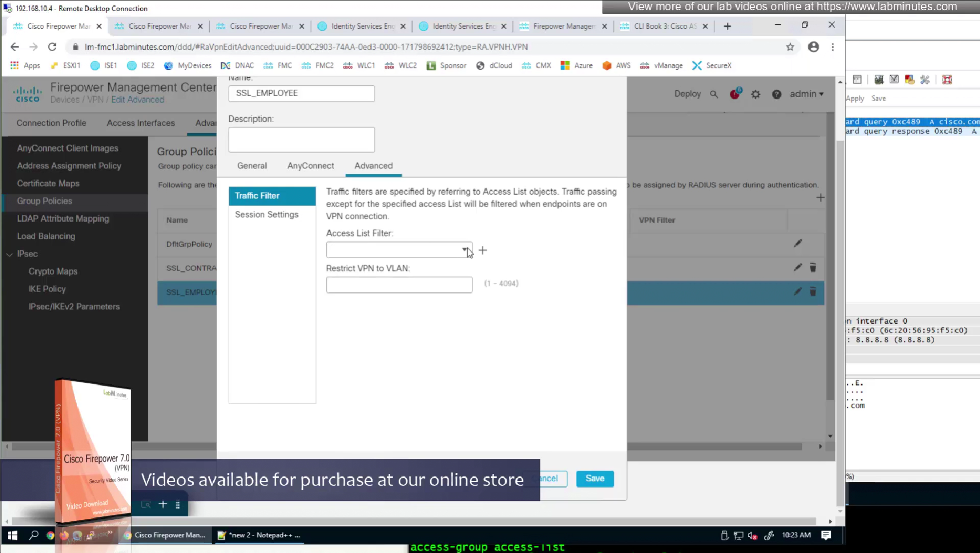Click the Save button in dialog
This screenshot has width=980, height=553.
pyautogui.click(x=595, y=478)
